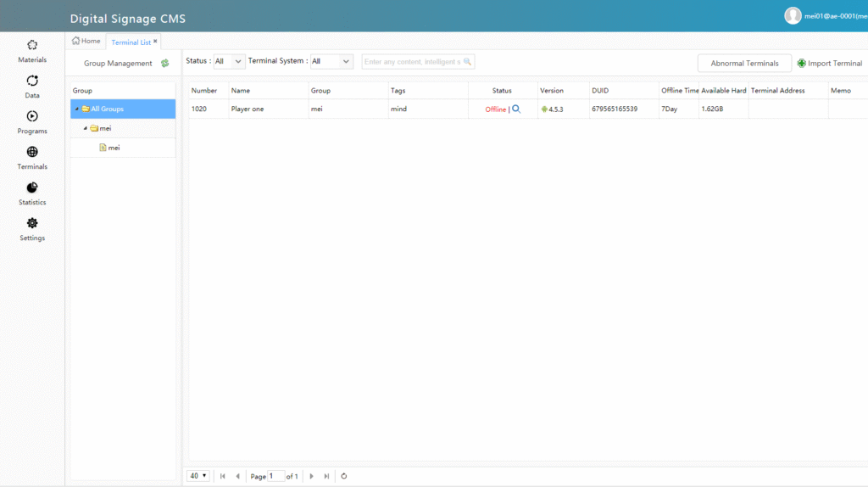This screenshot has height=487, width=868.
Task: Open the Status filter dropdown
Action: (229, 62)
